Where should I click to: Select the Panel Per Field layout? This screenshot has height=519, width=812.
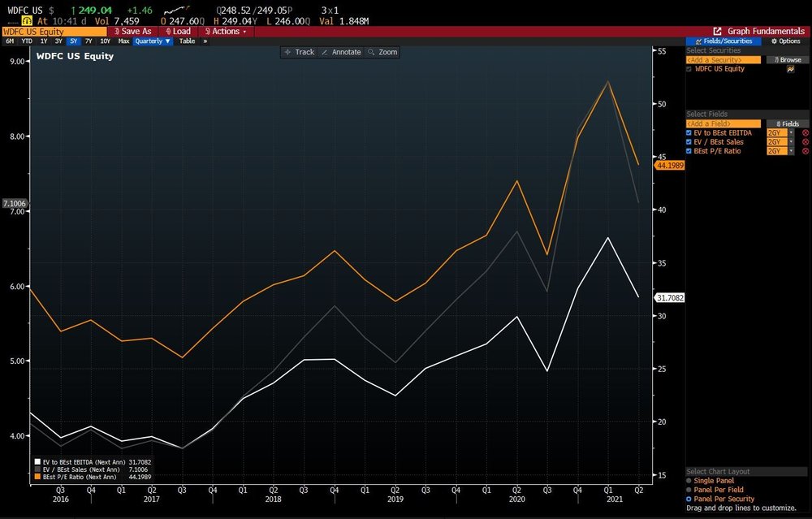689,490
